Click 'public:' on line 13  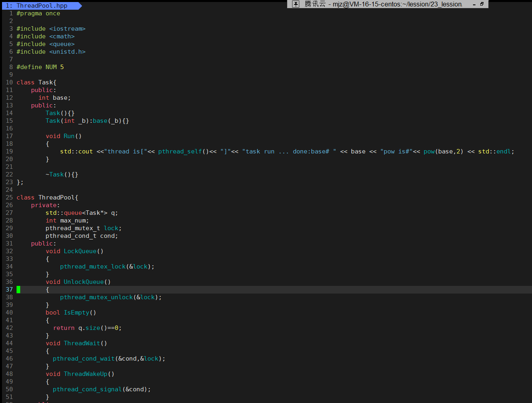(44, 105)
